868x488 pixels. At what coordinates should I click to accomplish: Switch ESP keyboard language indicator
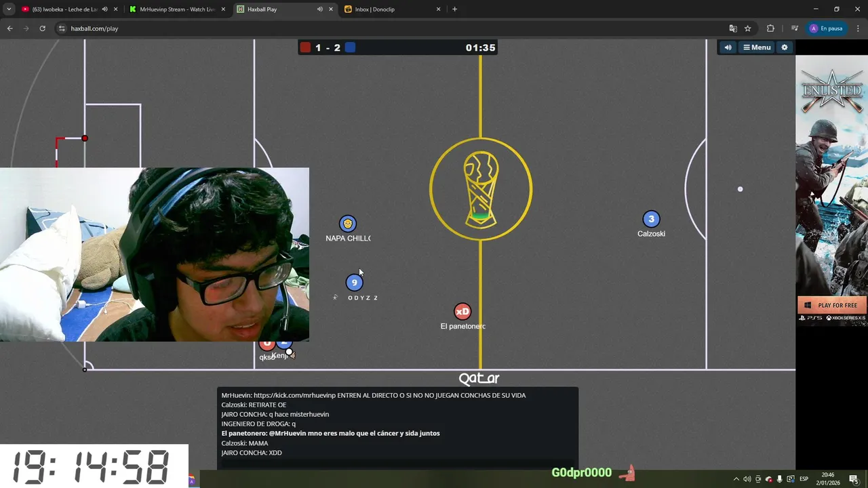tap(804, 479)
